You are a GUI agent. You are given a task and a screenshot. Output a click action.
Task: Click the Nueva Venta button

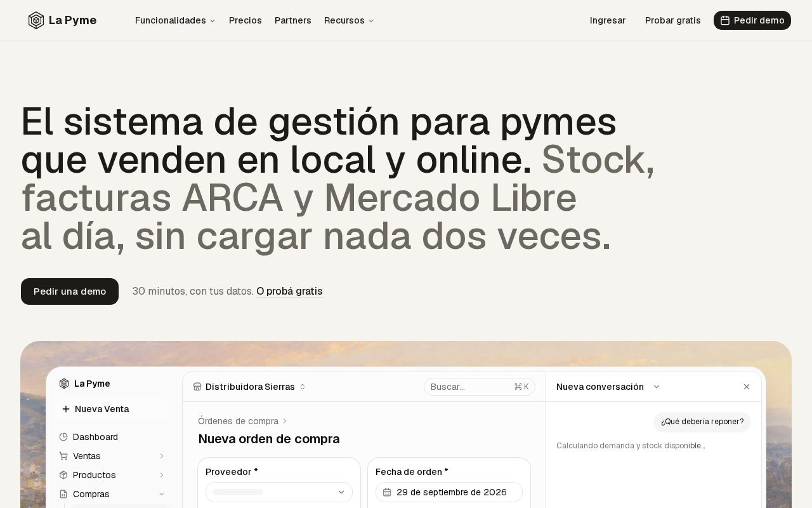[112, 409]
